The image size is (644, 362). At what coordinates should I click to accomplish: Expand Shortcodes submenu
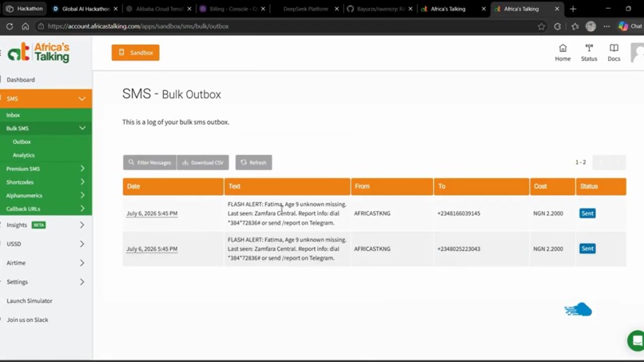click(82, 182)
